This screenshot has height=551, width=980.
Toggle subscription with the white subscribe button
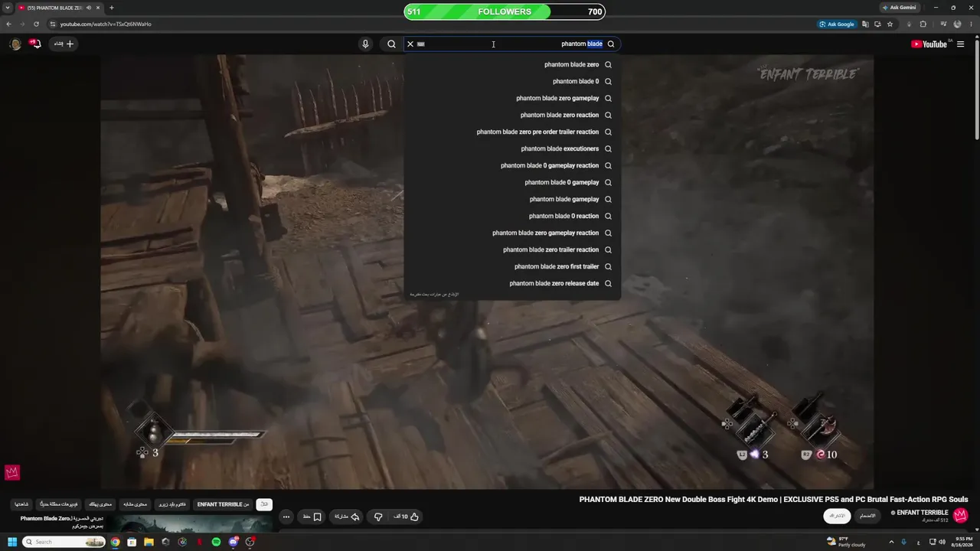[837, 516]
